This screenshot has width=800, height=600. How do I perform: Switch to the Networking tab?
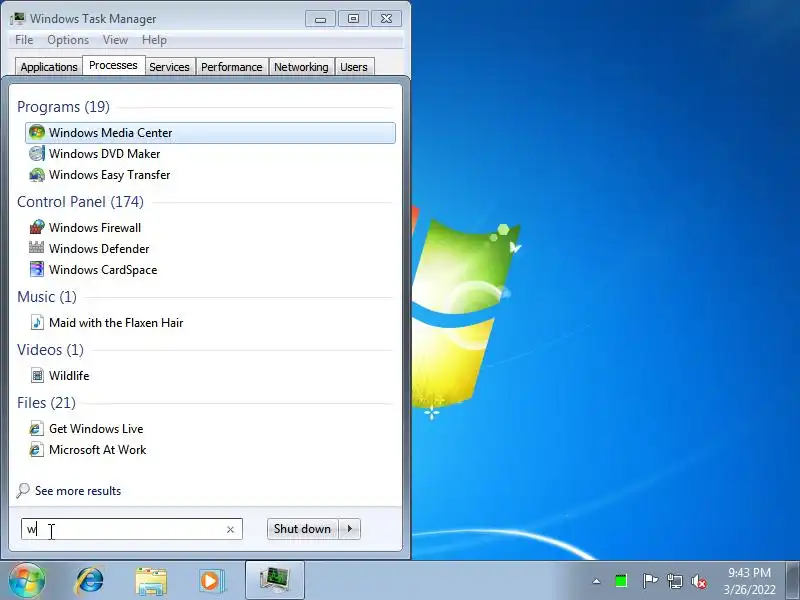click(301, 67)
